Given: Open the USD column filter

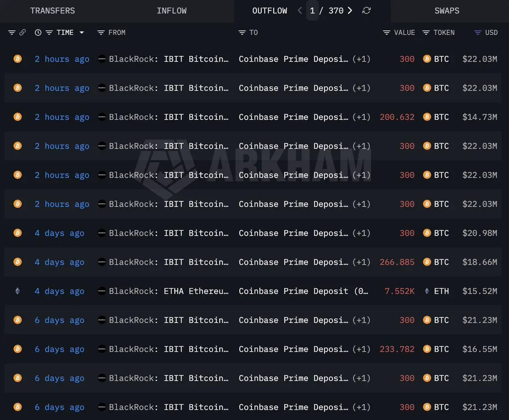Looking at the screenshot, I should (x=478, y=33).
